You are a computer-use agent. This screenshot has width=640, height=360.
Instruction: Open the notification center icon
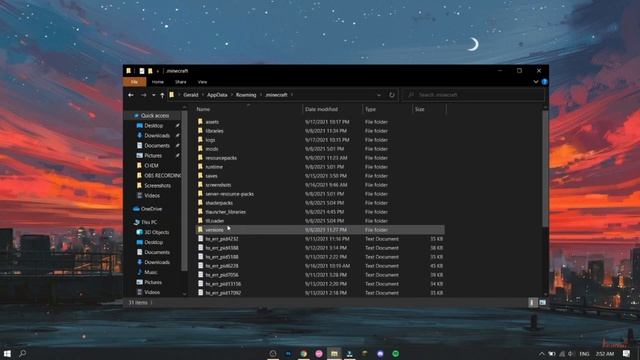point(627,353)
